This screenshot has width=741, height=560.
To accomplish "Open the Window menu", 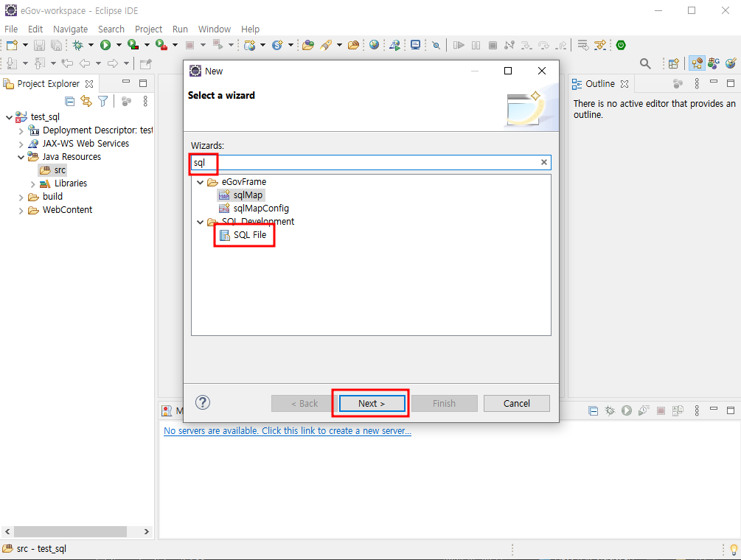I will [215, 29].
